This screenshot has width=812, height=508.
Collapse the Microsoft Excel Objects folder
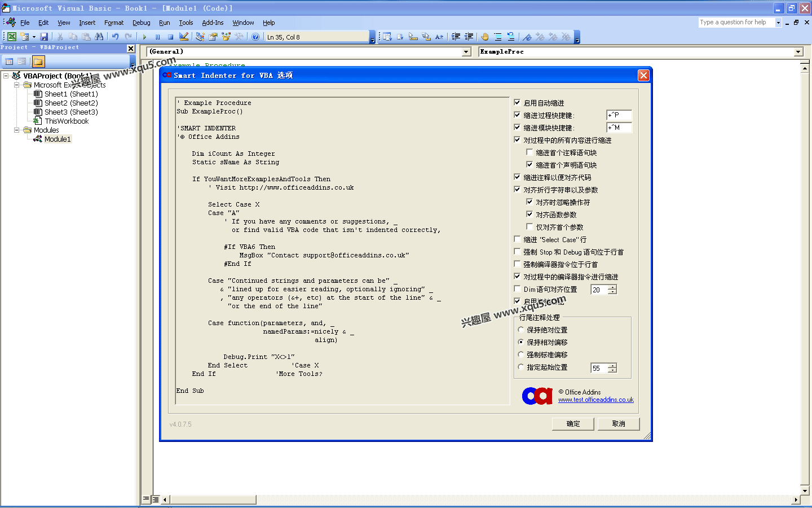(x=17, y=85)
